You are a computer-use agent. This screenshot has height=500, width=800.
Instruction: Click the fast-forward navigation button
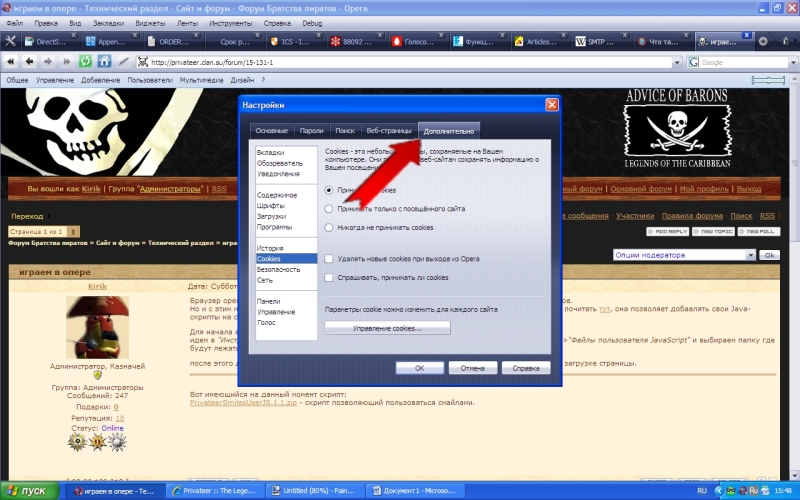click(66, 62)
